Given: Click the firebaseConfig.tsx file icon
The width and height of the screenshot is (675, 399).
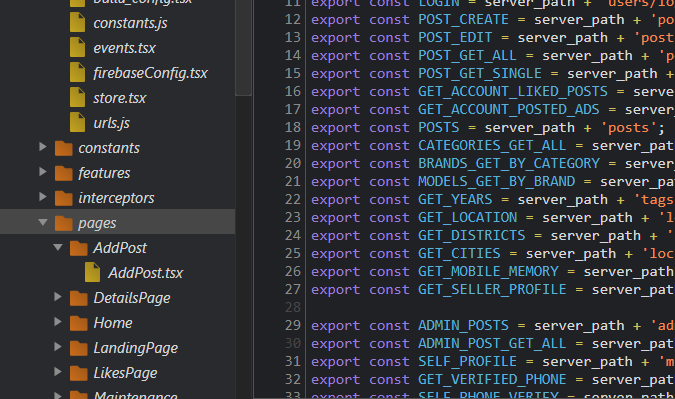Looking at the screenshot, I should [x=77, y=72].
